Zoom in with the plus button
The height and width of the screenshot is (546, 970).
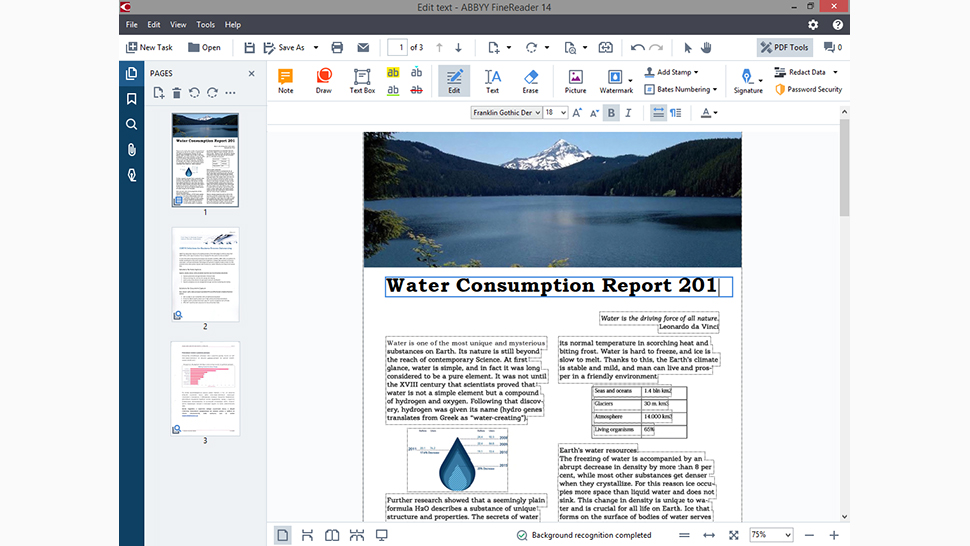(x=834, y=535)
